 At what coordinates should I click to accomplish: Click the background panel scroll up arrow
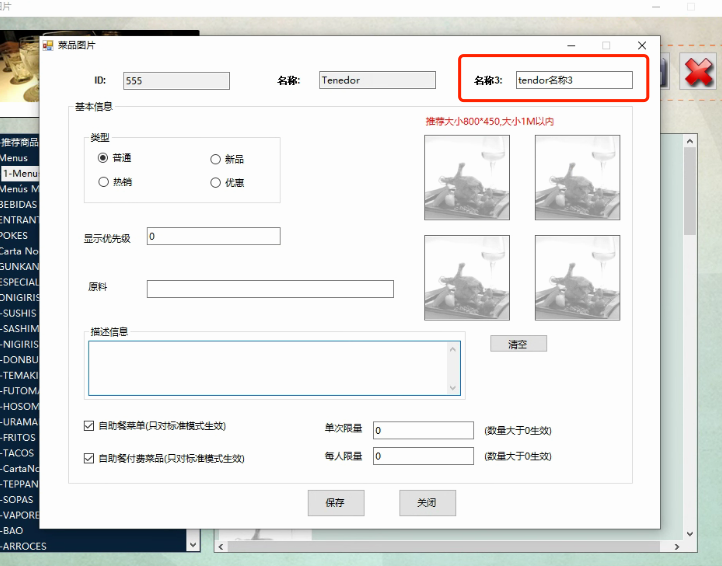[690, 141]
